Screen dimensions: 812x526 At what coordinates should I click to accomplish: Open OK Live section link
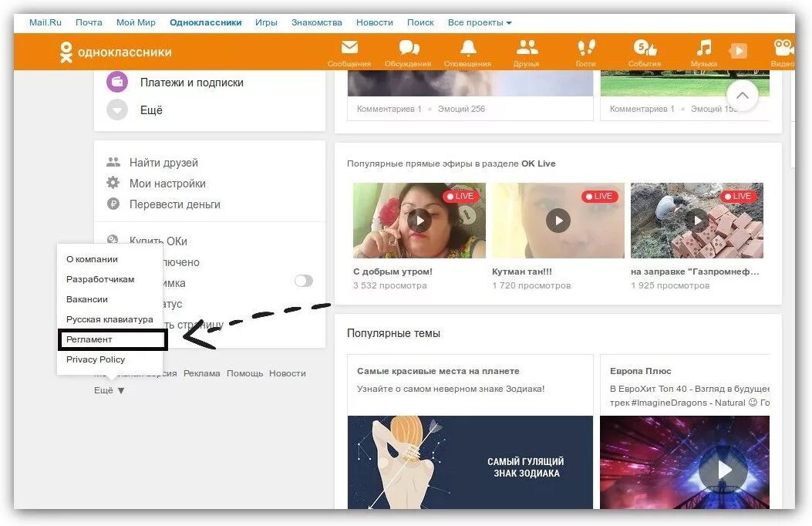coord(538,163)
